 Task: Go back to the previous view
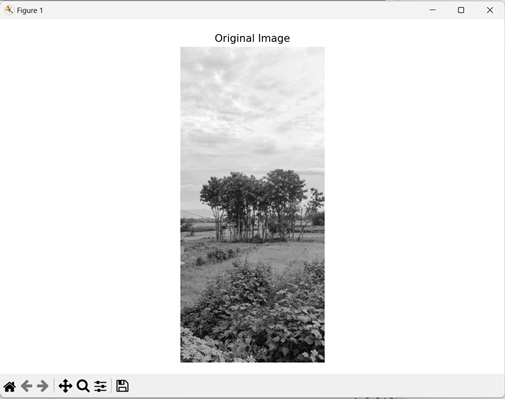[x=27, y=386]
